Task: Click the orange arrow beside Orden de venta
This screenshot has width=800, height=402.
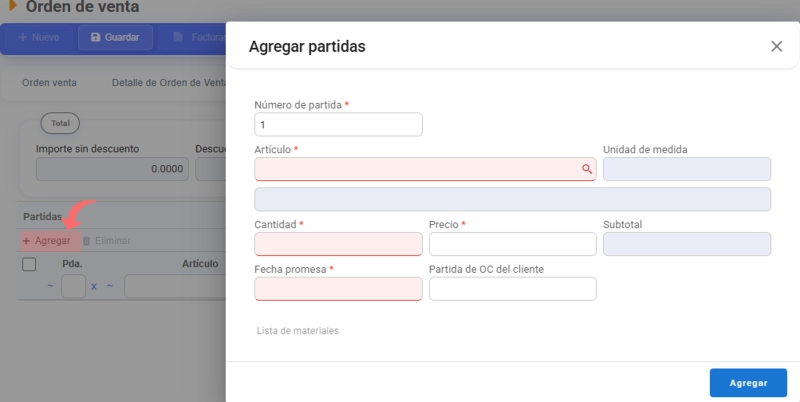Action: (x=13, y=6)
